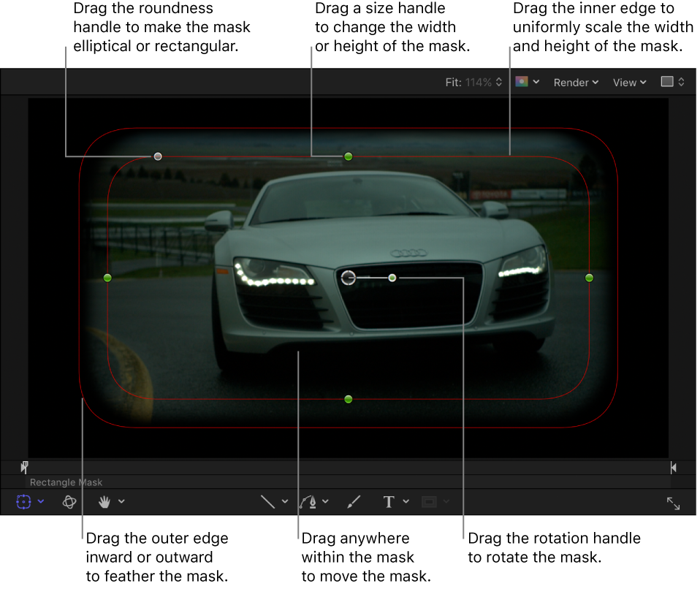Toggle the right marker icon above the toolbar
Image resolution: width=700 pixels, height=589 pixels.
pos(673,468)
